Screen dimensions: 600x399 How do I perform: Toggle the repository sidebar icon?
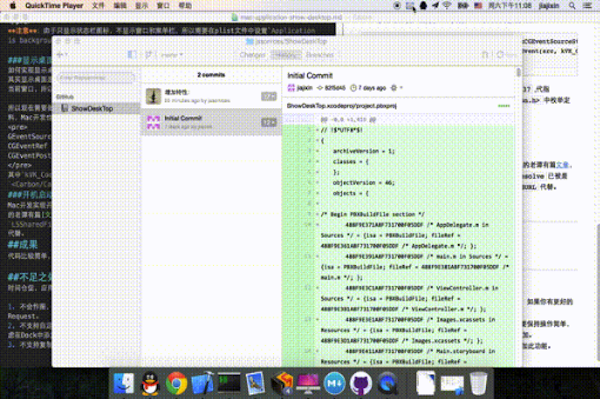[x=132, y=55]
